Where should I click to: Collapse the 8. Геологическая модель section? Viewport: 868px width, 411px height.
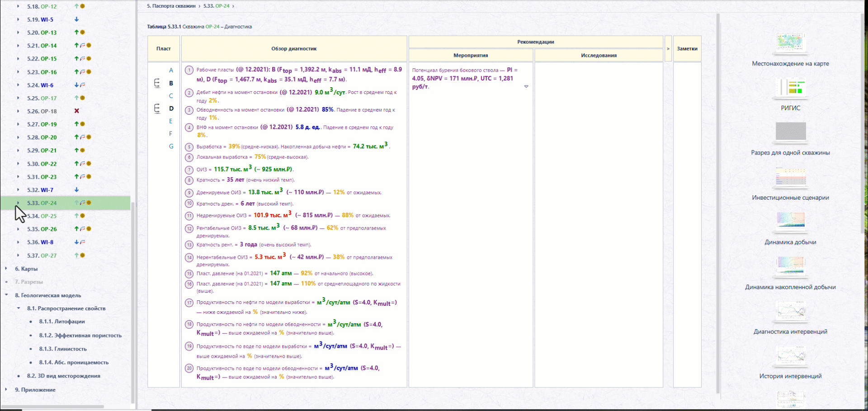click(6, 295)
